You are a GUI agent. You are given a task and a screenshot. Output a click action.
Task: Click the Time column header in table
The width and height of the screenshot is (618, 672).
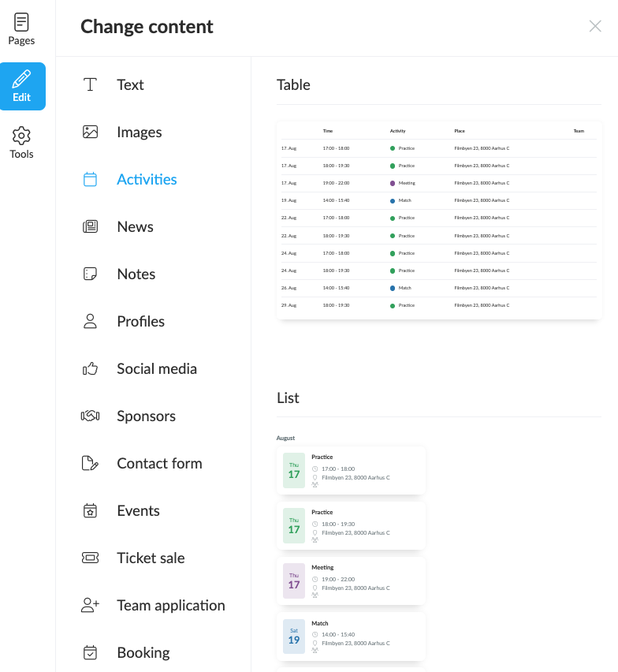[328, 131]
